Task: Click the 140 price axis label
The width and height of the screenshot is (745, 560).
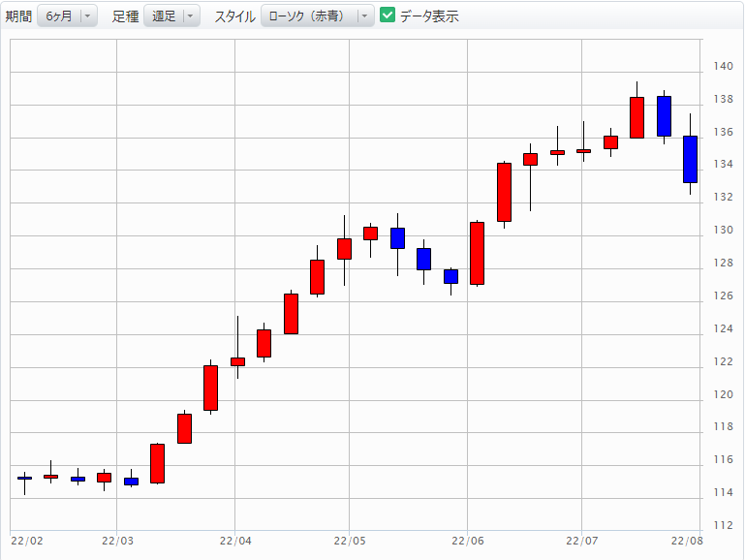Action: point(723,66)
